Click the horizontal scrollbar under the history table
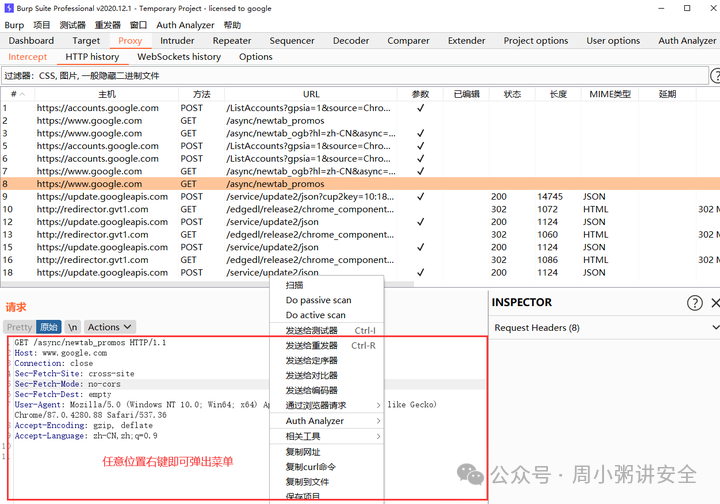This screenshot has width=720, height=504. [207, 284]
